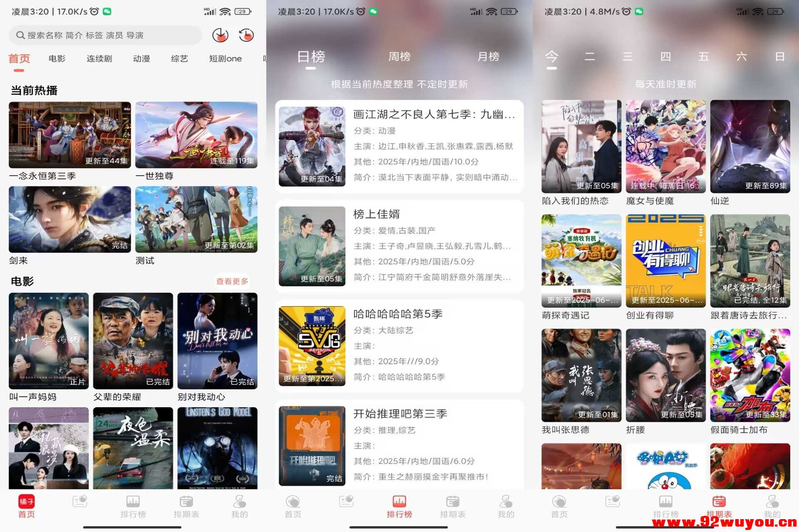
Task: Open the 一念永恒第三季 poster thumbnail
Action: (x=69, y=135)
